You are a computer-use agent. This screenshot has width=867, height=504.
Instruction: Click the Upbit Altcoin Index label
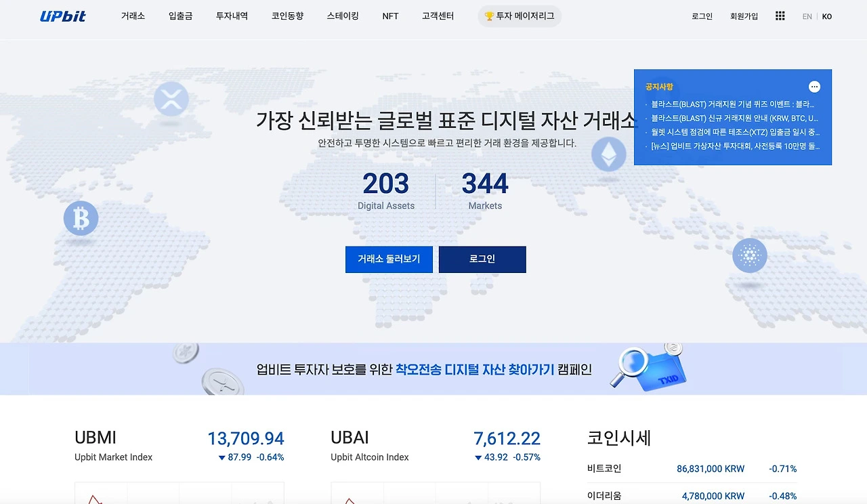(x=370, y=457)
